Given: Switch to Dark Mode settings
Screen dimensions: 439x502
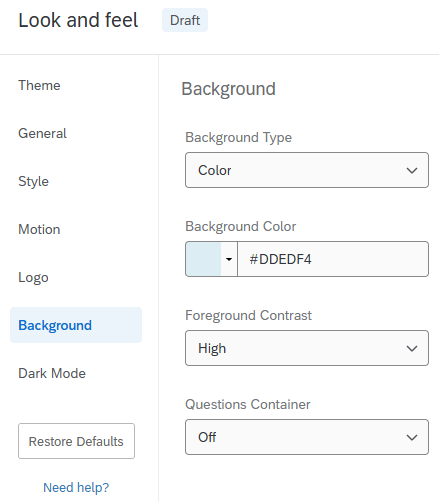Looking at the screenshot, I should pos(52,373).
